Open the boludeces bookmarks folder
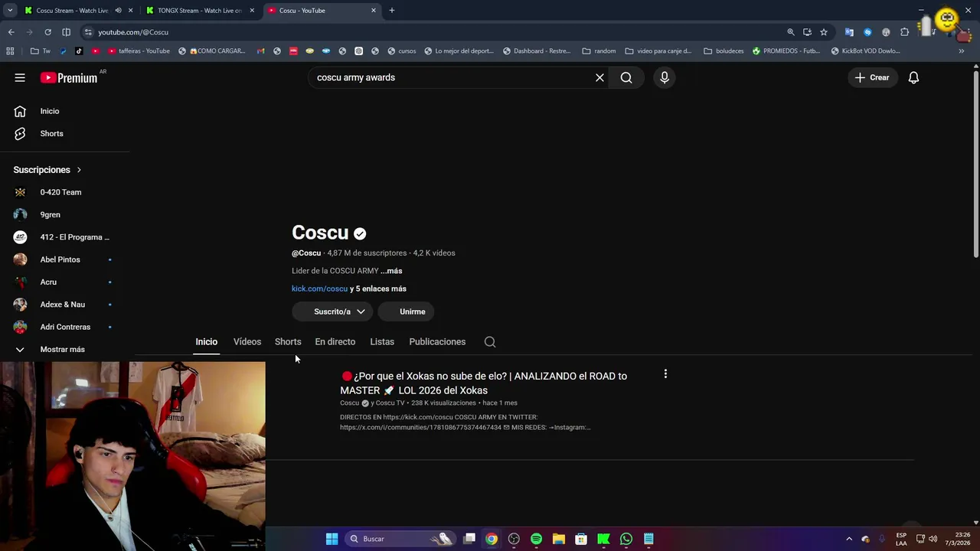Viewport: 980px width, 551px height. [x=724, y=51]
